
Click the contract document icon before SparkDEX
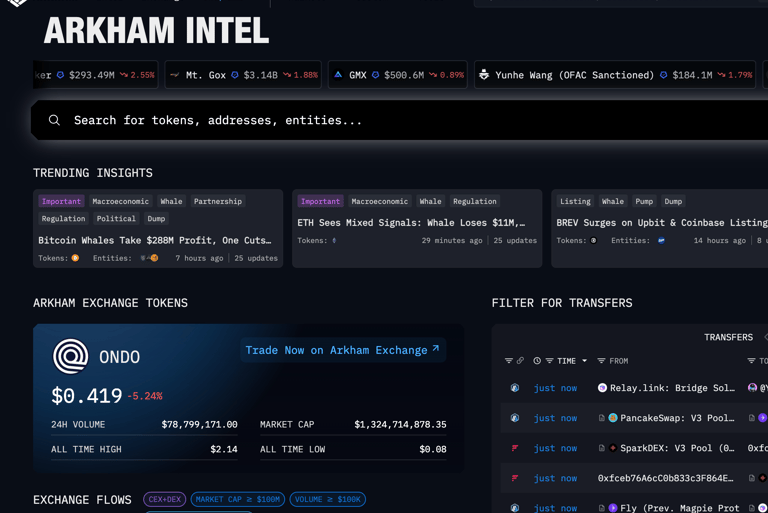(601, 448)
